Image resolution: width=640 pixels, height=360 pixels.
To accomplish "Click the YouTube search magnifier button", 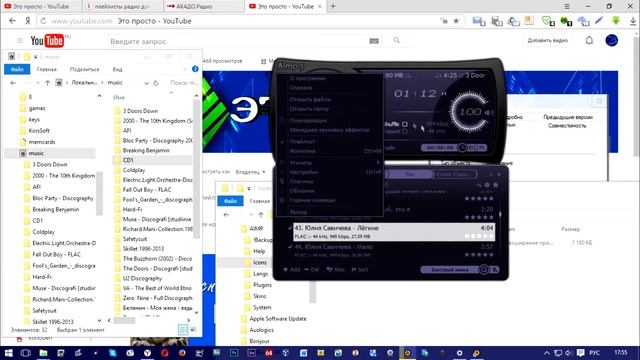I will point(396,40).
